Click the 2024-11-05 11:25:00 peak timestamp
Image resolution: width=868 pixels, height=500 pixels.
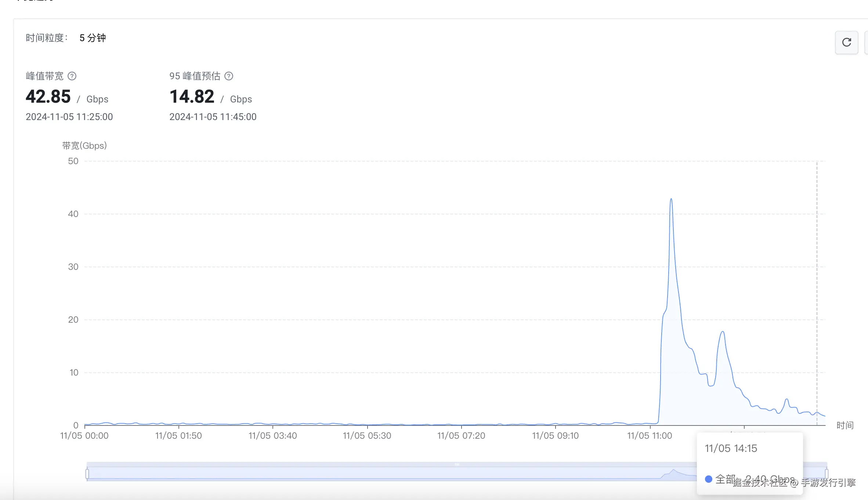(x=69, y=117)
